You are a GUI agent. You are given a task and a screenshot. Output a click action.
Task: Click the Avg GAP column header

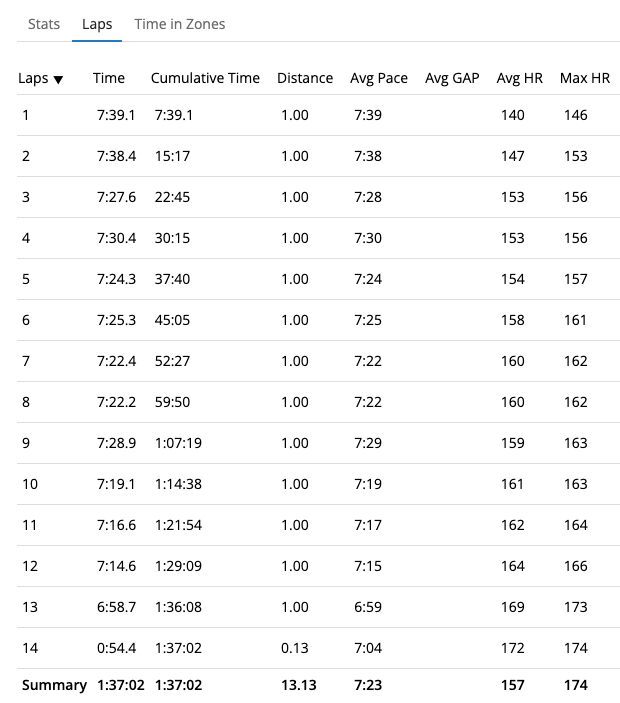coord(452,78)
